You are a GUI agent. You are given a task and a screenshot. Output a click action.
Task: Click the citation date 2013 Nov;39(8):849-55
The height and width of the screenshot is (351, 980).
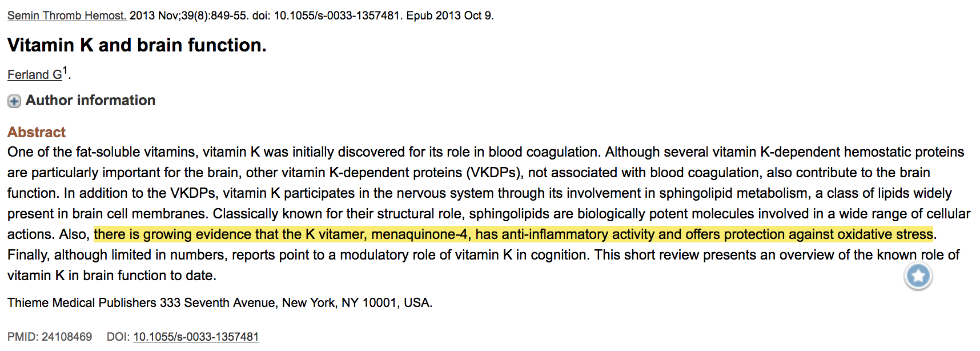pos(188,15)
